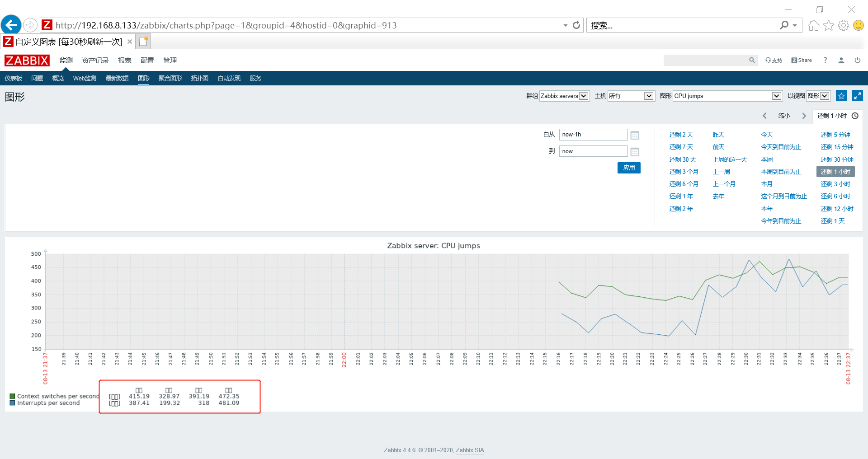868x459 pixels.
Task: Open calendar picker for 到 field
Action: [x=635, y=152]
